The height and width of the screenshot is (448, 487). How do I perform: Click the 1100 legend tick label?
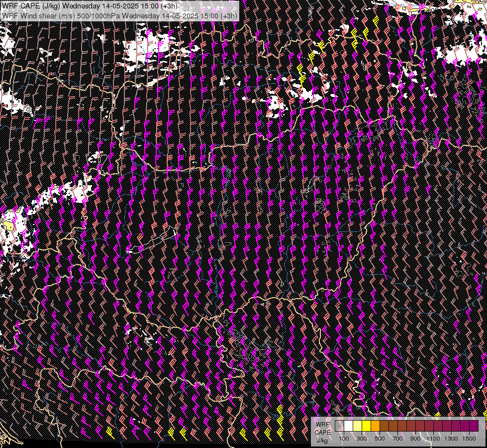433,439
